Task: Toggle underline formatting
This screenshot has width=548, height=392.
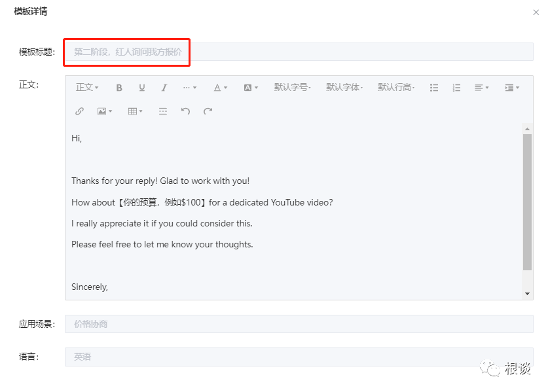Action: click(x=141, y=88)
